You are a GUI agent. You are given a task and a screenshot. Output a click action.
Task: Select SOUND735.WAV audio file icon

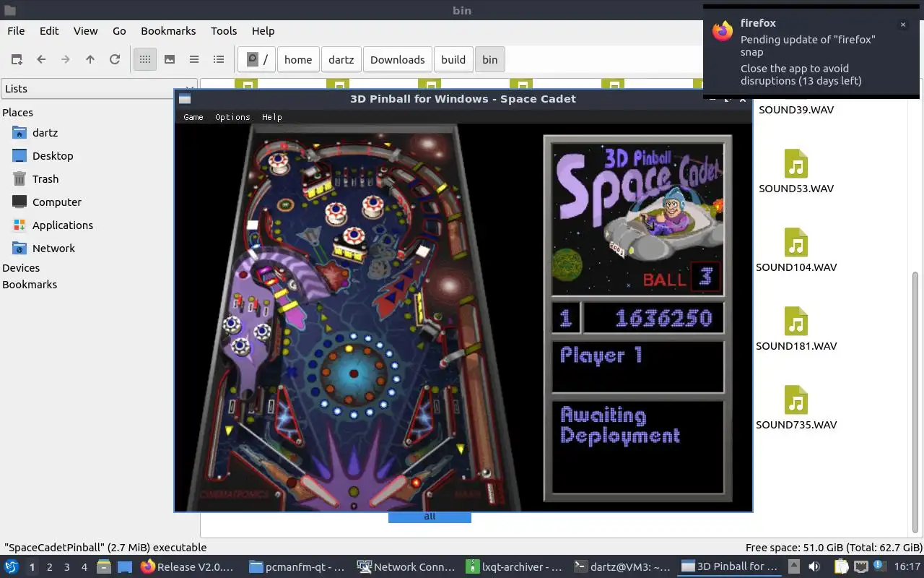pyautogui.click(x=796, y=400)
